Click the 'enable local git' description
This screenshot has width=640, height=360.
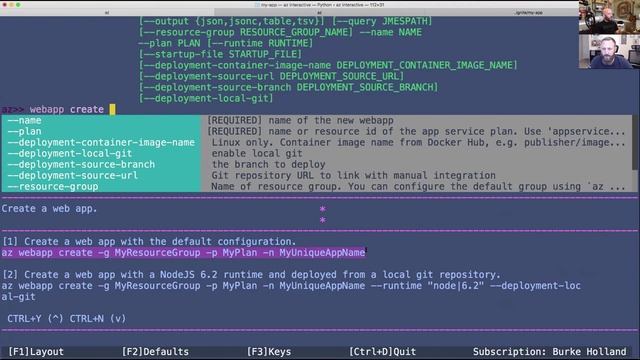coord(257,153)
